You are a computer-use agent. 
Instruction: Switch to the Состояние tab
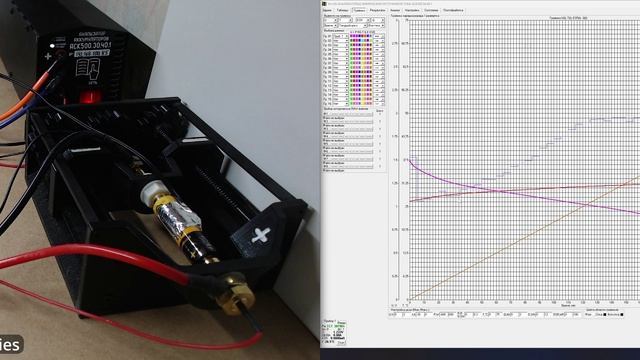point(431,10)
